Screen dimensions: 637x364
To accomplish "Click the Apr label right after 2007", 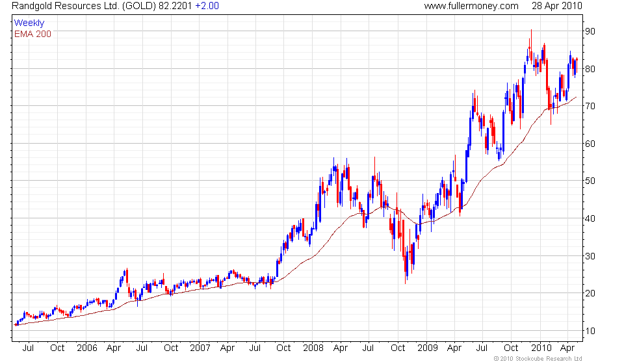I will coord(227,348).
